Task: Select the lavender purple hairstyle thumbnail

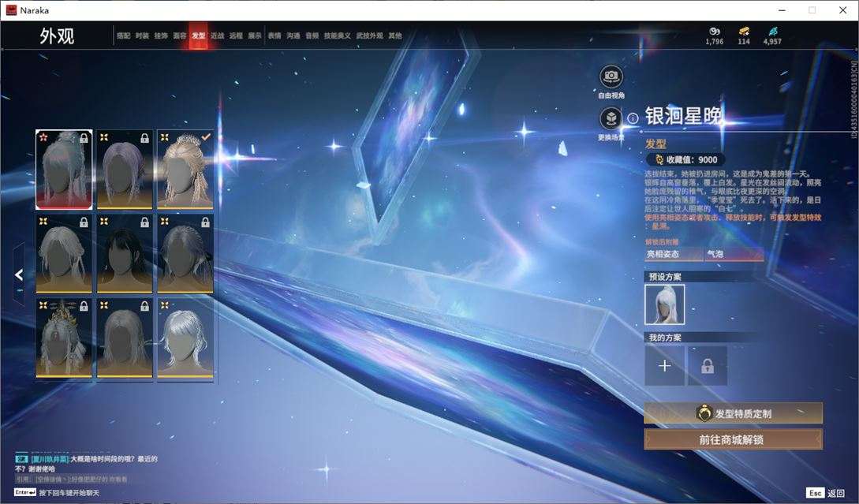Action: (125, 170)
